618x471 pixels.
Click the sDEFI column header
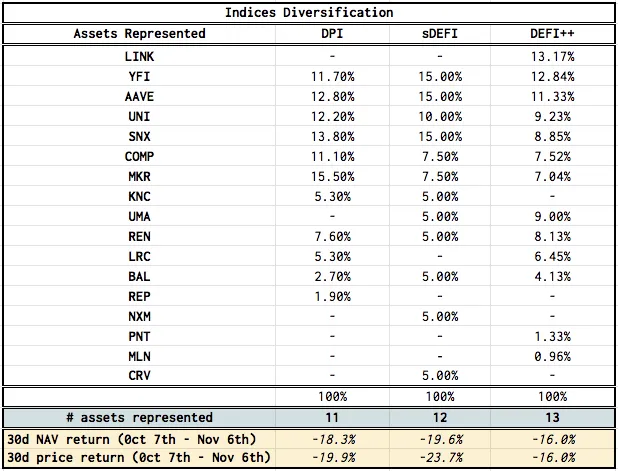[440, 34]
